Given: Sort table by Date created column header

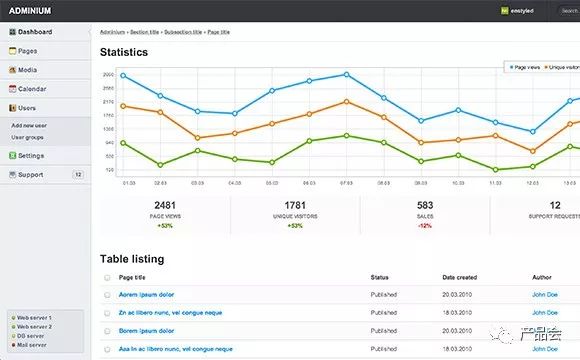Looking at the screenshot, I should tap(459, 277).
